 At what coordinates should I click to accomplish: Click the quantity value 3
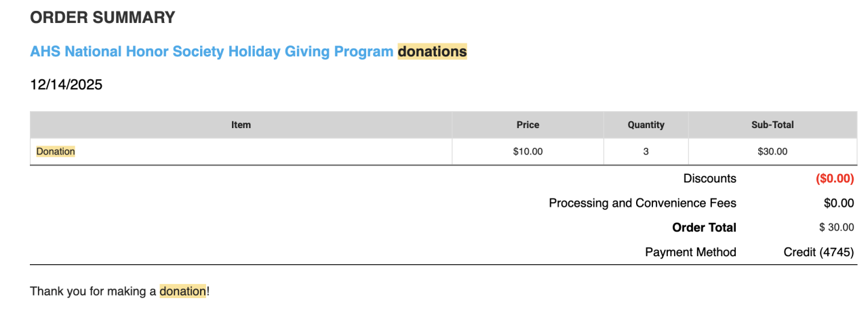point(646,152)
